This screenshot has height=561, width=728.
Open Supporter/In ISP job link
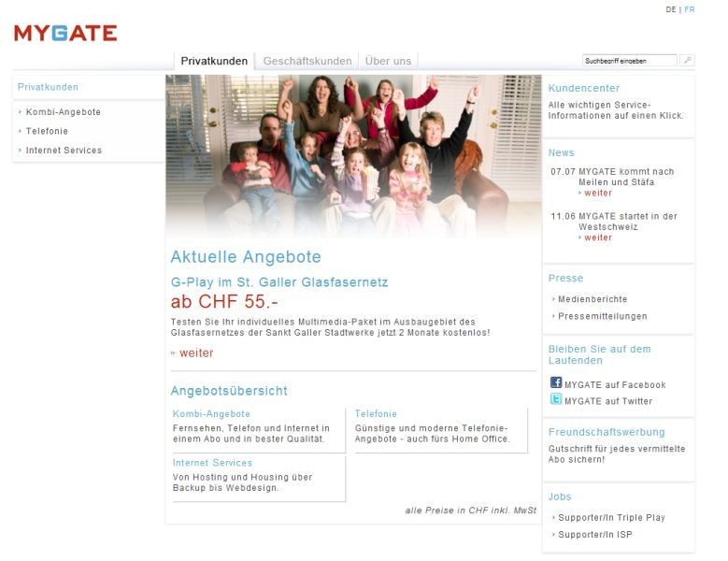coord(595,535)
